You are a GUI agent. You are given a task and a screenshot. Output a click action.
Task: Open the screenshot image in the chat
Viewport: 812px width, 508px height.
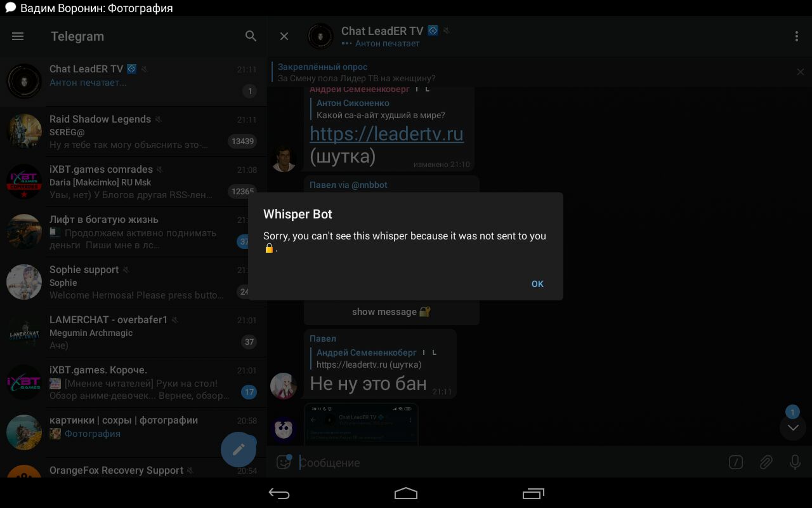coord(361,424)
